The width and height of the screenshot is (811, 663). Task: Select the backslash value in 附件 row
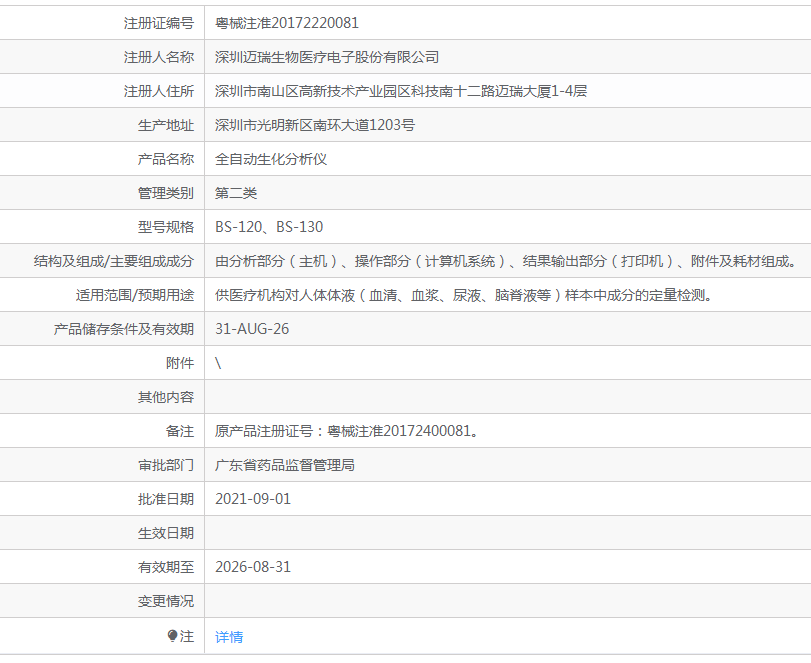218,363
